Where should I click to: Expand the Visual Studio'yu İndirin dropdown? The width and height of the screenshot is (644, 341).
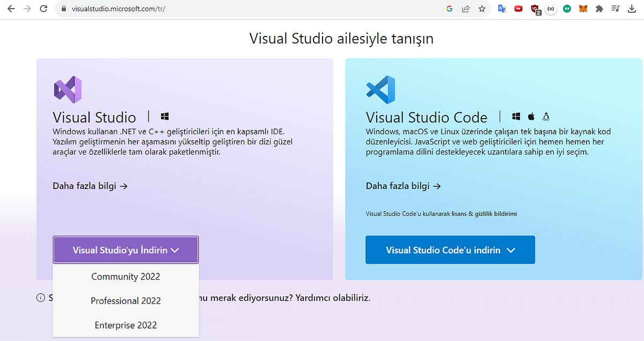(125, 249)
